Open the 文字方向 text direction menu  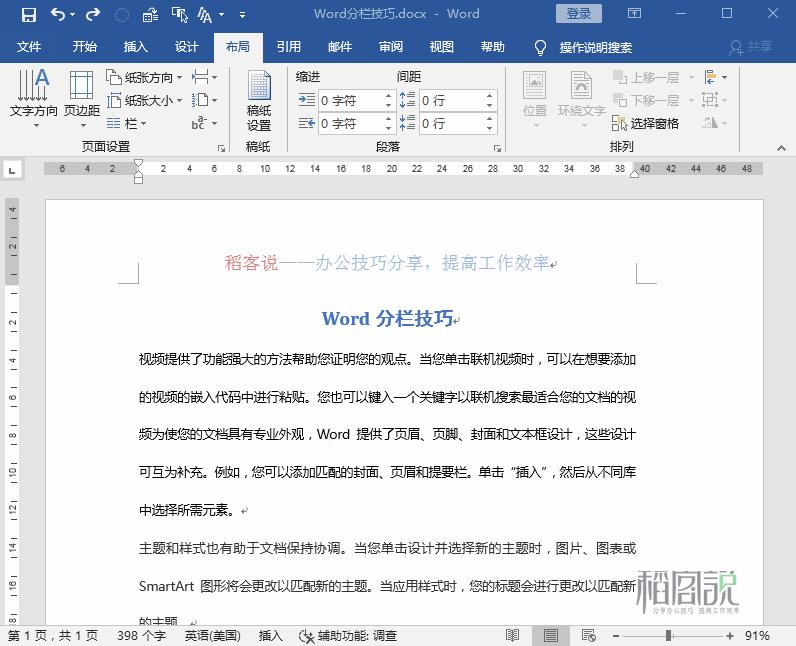coord(34,98)
